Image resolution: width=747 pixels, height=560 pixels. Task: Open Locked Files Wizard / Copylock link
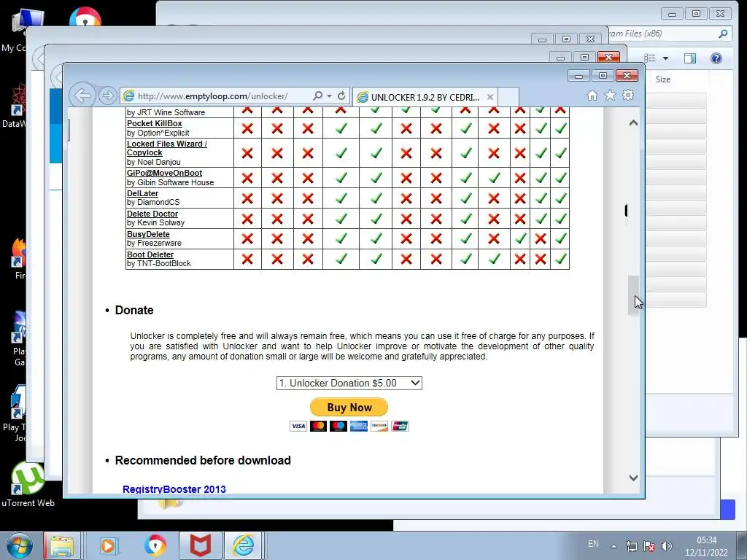click(x=167, y=148)
